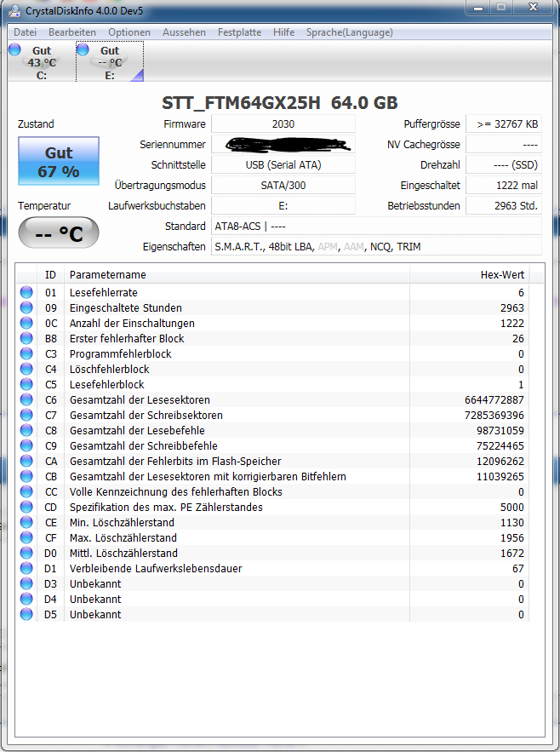Click the status orb in row CC
Screen dimensions: 560x752
click(x=26, y=491)
